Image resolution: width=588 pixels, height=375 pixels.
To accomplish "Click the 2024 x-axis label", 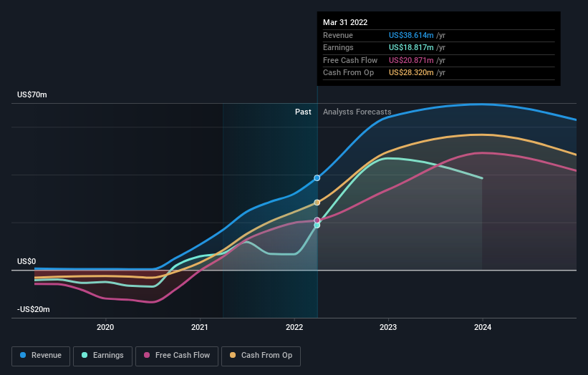I will point(483,327).
